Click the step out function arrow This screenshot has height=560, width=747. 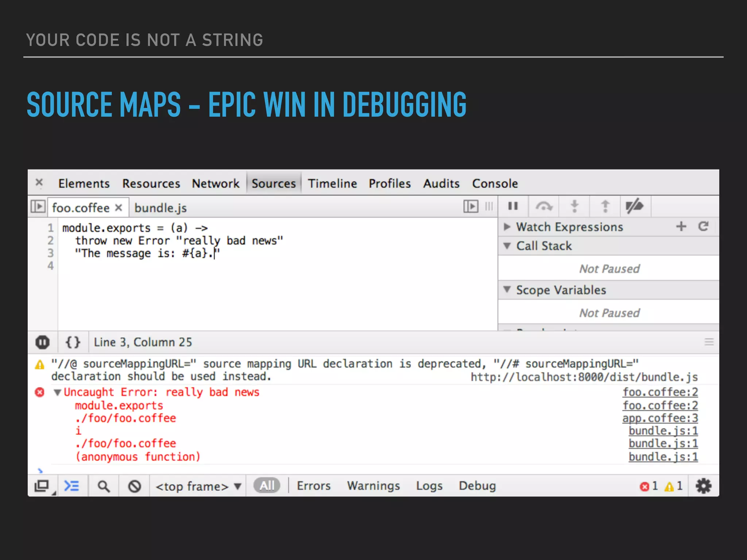tap(605, 206)
